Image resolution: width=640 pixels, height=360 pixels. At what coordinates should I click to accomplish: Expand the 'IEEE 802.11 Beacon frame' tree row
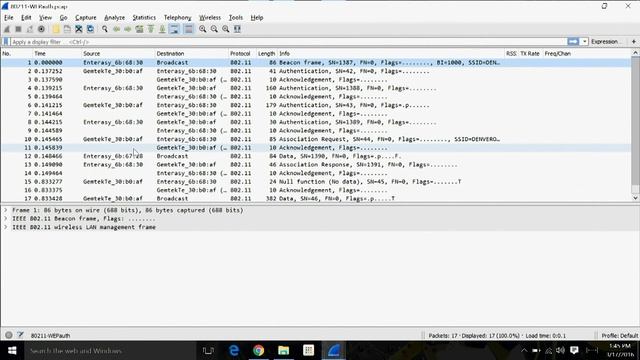click(x=6, y=219)
